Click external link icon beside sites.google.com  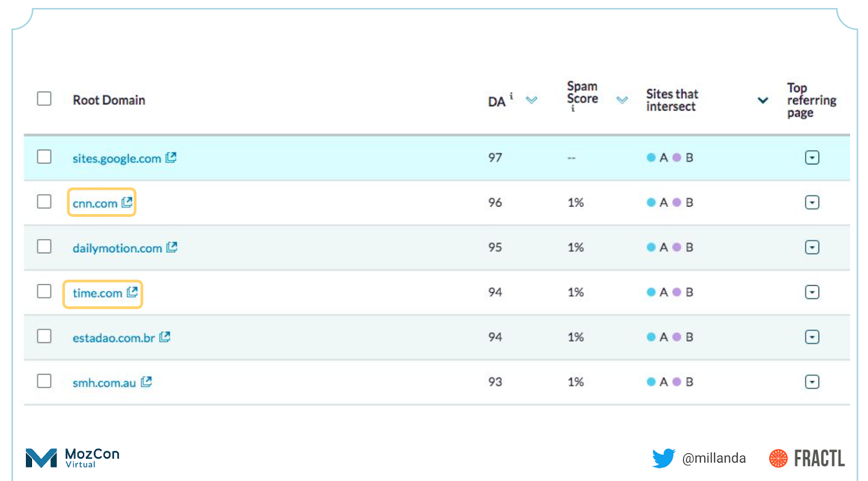point(171,158)
